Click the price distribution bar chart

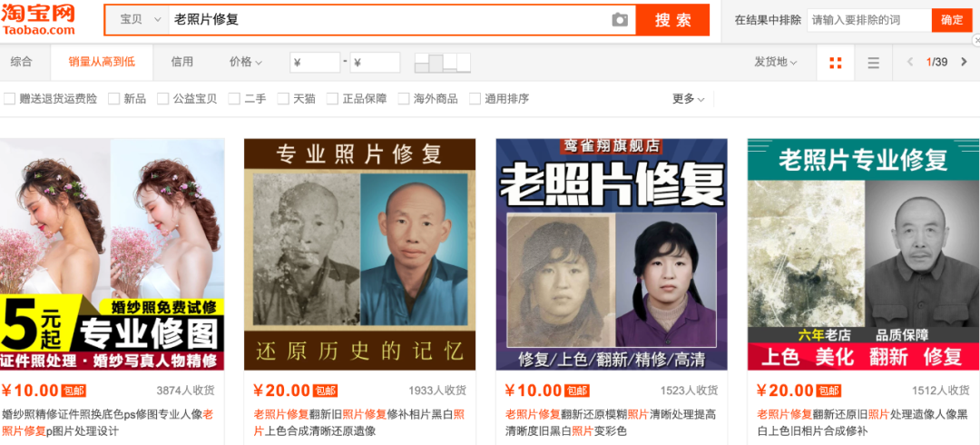point(443,63)
